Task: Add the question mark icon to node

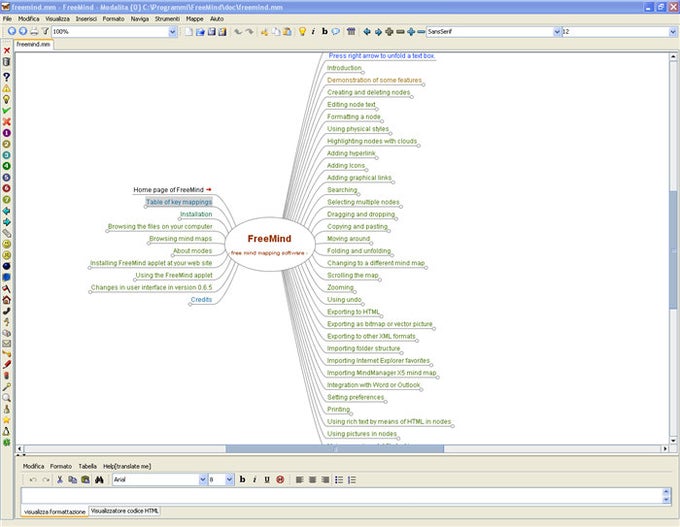Action: coord(7,77)
